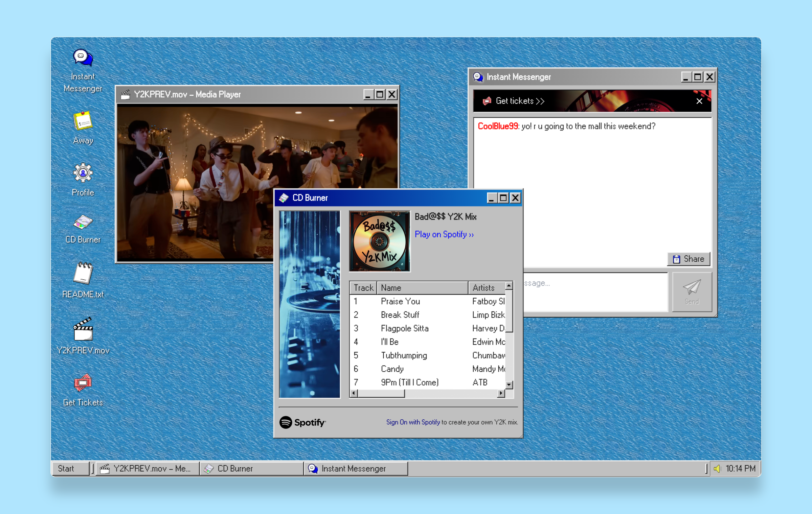Viewport: 812px width, 514px height.
Task: Select the Tubthumping track row
Action: (428, 355)
